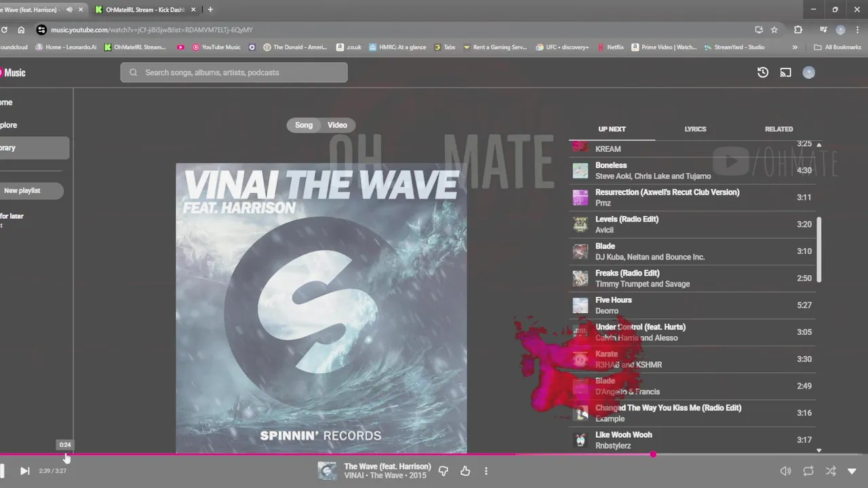This screenshot has width=868, height=488.
Task: Play Changed The Way You Kiss Me
Action: tap(692, 413)
